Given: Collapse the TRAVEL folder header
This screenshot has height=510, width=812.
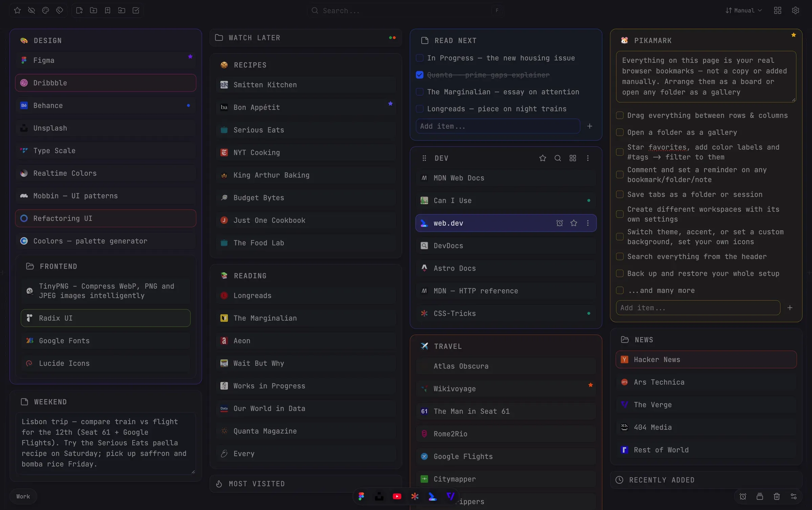Looking at the screenshot, I should [x=506, y=346].
